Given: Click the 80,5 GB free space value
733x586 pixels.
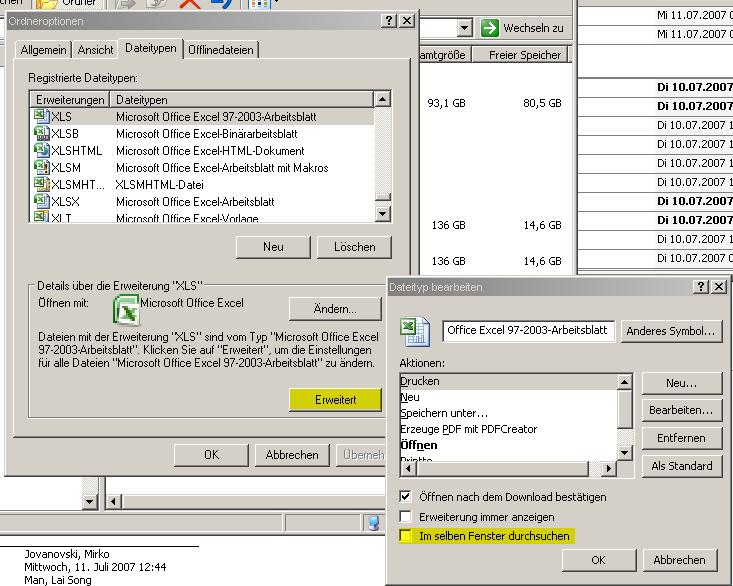Looking at the screenshot, I should coord(542,103).
